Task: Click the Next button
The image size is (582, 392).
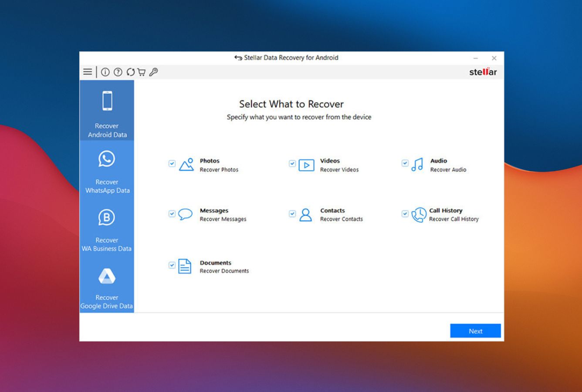Action: tap(475, 331)
